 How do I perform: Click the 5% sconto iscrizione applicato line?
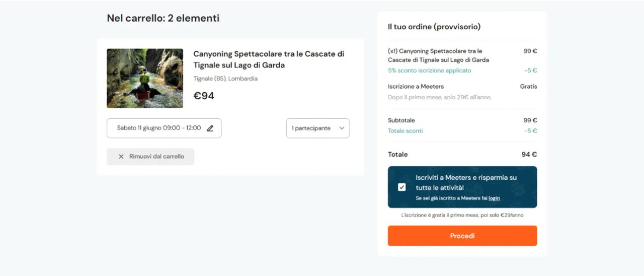pos(462,71)
